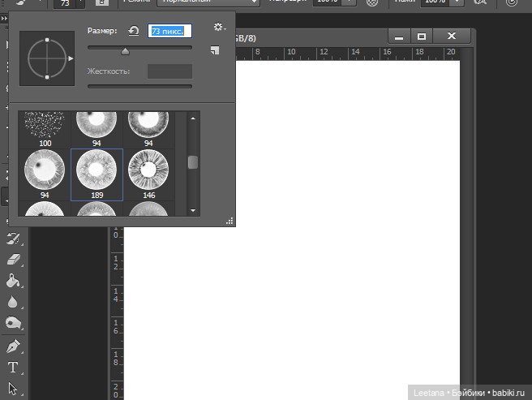Select the Sponge tool
Image resolution: width=532 pixels, height=400 pixels.
14,323
